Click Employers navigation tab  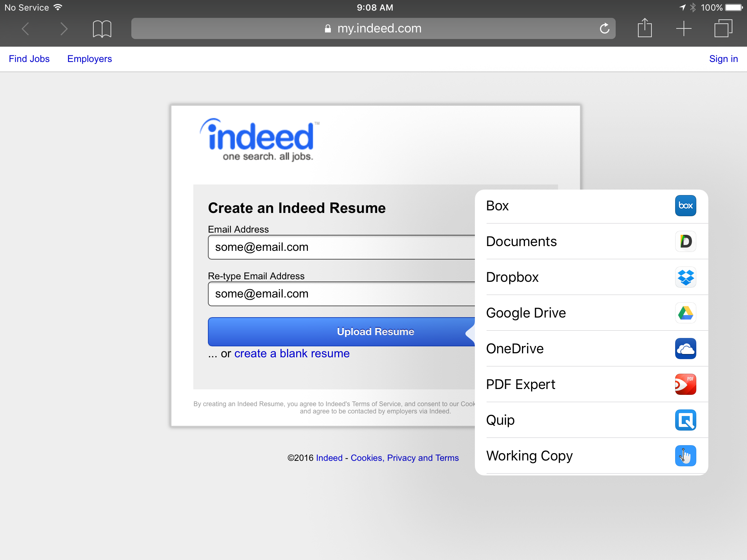click(x=90, y=58)
